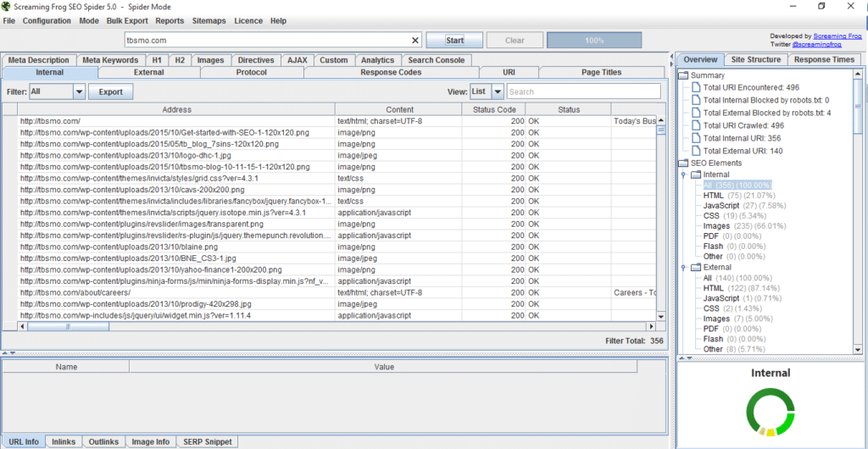This screenshot has height=449, width=868.
Task: Click into the Search field
Action: point(583,91)
